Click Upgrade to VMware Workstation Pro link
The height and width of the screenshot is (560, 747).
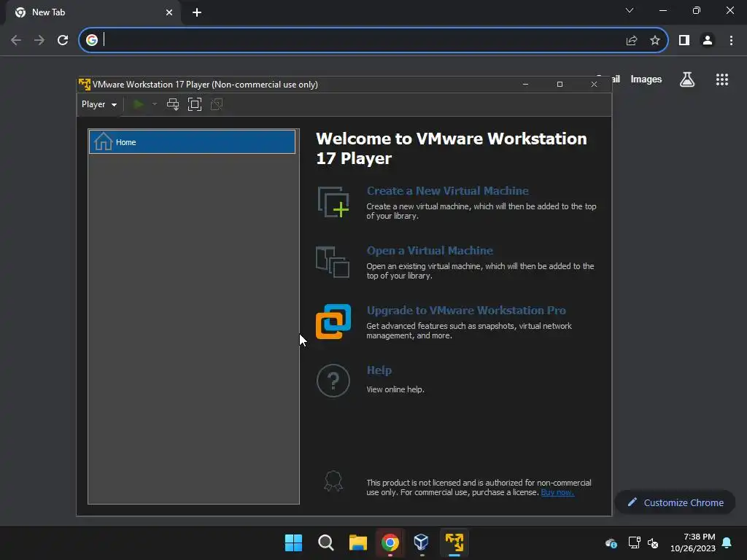coord(466,311)
